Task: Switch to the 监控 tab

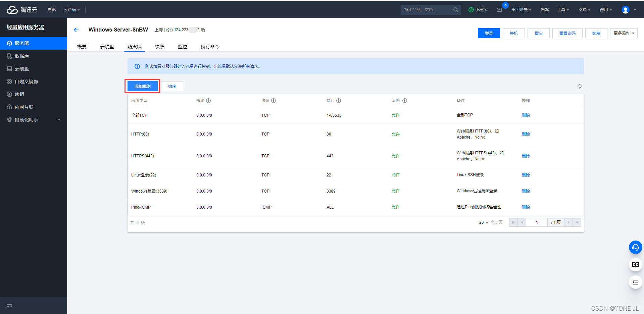Action: pyautogui.click(x=183, y=47)
